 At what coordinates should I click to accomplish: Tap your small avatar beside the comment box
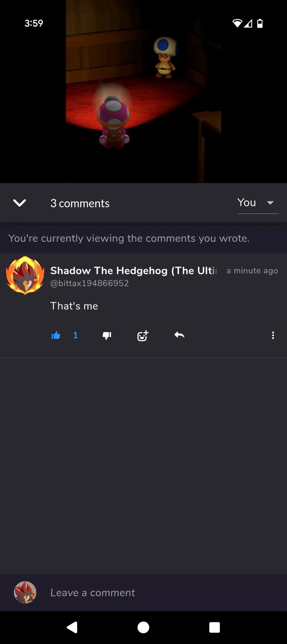pyautogui.click(x=25, y=592)
